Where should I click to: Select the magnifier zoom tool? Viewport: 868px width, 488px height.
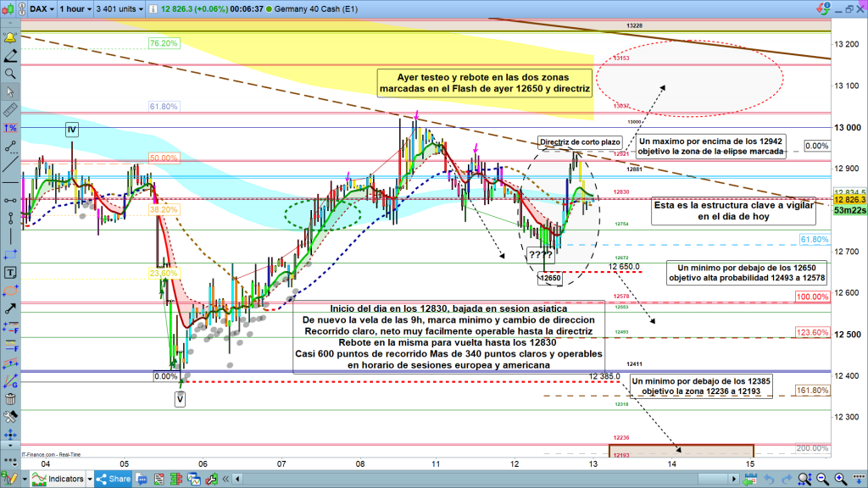pyautogui.click(x=10, y=74)
